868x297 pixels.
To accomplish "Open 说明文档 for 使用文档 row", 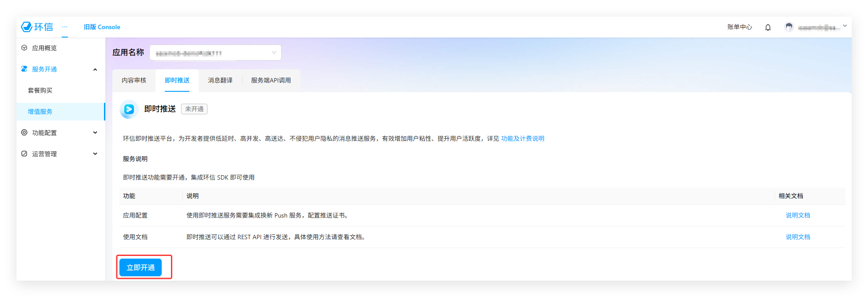I will (798, 237).
